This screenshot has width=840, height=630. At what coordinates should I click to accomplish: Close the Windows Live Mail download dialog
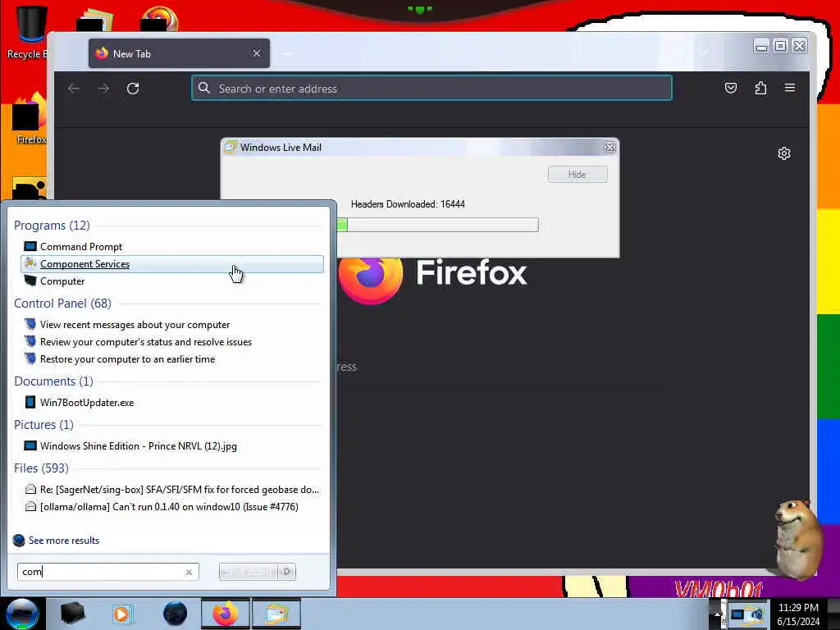(609, 148)
